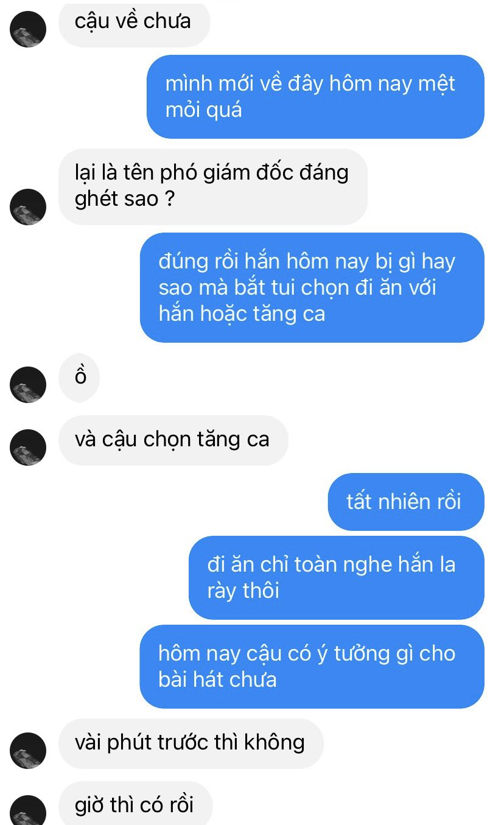Tap the 'giờ thì có rồi' message
This screenshot has height=825, width=504.
coord(135,804)
